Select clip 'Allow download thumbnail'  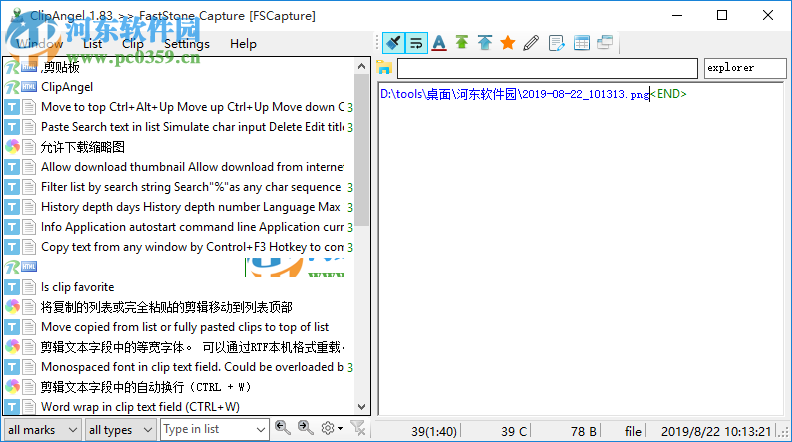179,167
